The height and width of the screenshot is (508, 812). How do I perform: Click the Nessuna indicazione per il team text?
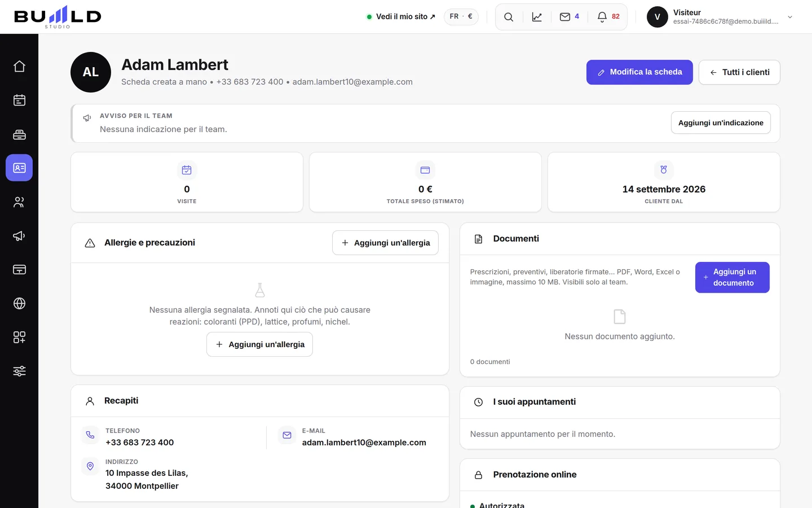[x=164, y=129]
